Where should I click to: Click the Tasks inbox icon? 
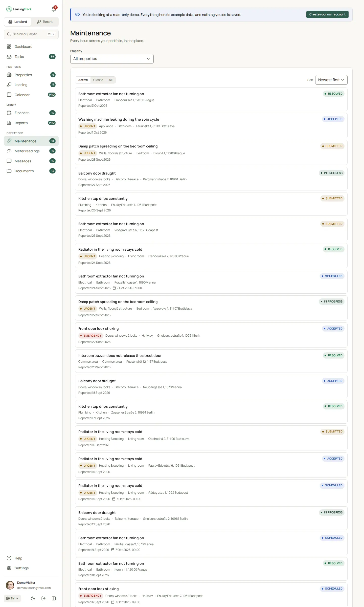[x=9, y=57]
